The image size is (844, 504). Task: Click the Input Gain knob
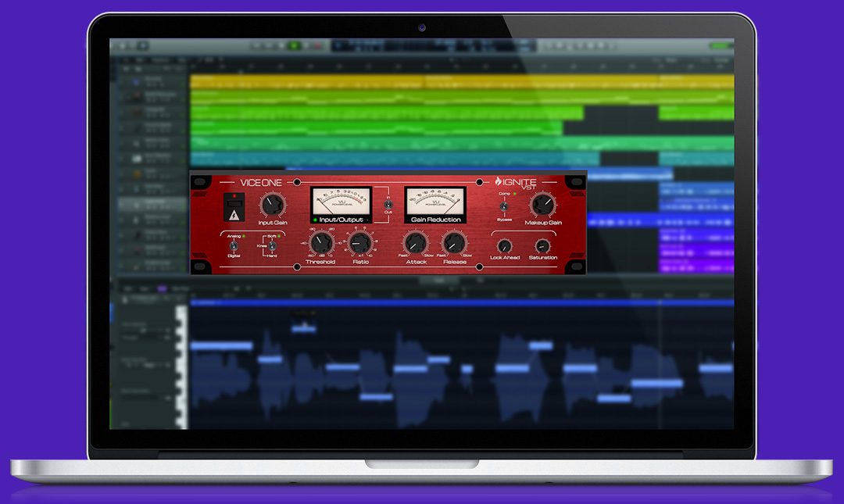pos(273,205)
